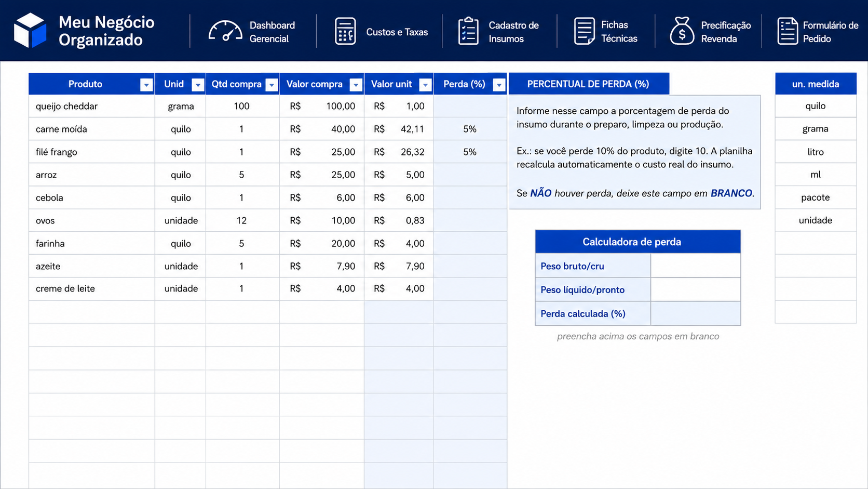This screenshot has width=868, height=489.
Task: Select the Peso líquido/pronto input cell
Action: click(696, 289)
